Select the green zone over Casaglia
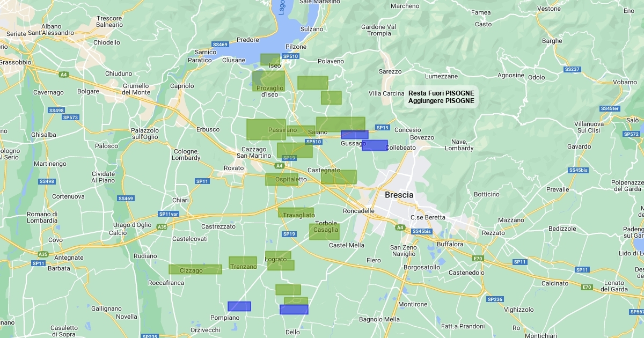Viewport: 644px width, 338px height. pyautogui.click(x=324, y=232)
